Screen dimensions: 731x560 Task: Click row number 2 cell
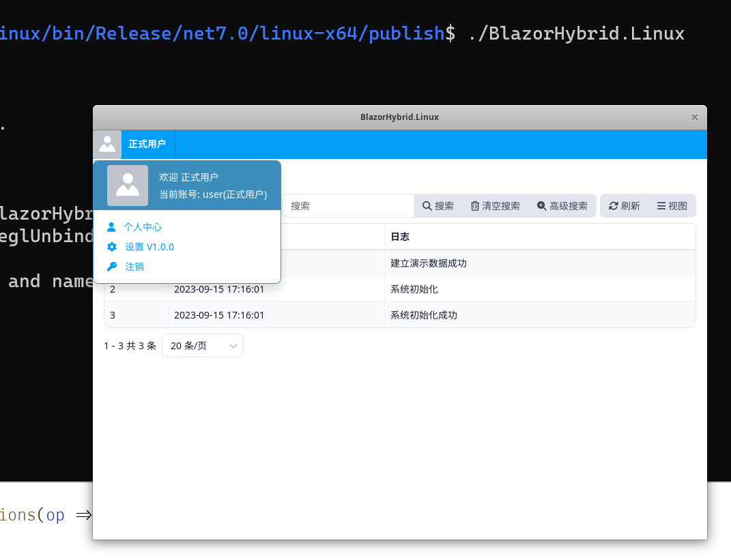pos(136,289)
